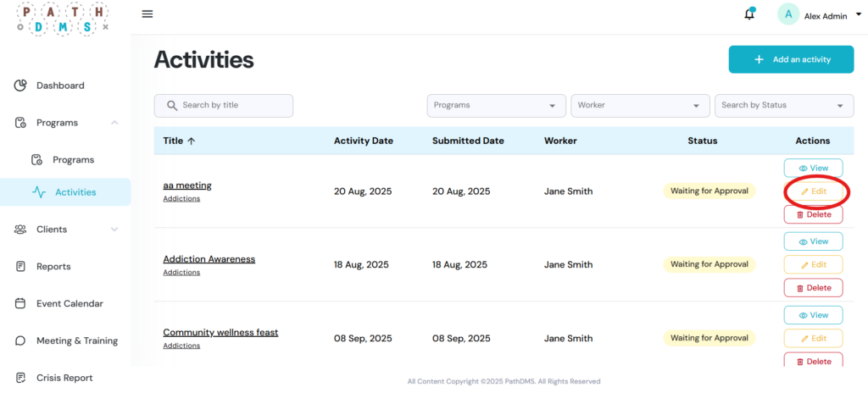Viewport: 868px width, 393px height.
Task: Select Activities in the sidebar
Action: [x=75, y=192]
